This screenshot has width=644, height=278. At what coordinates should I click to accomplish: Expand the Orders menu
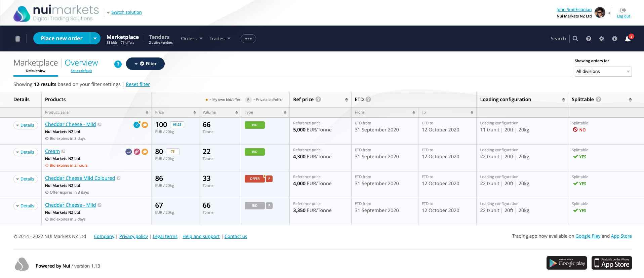pos(192,39)
